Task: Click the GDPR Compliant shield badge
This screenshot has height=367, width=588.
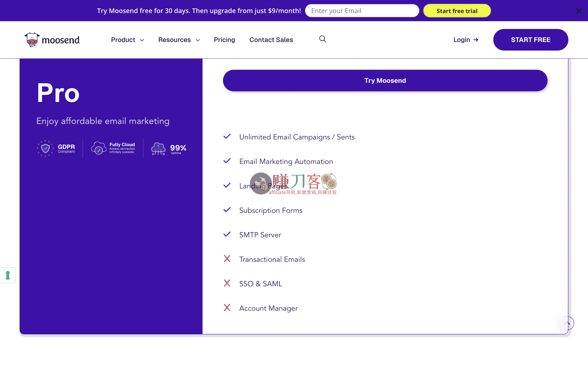Action: [x=46, y=148]
